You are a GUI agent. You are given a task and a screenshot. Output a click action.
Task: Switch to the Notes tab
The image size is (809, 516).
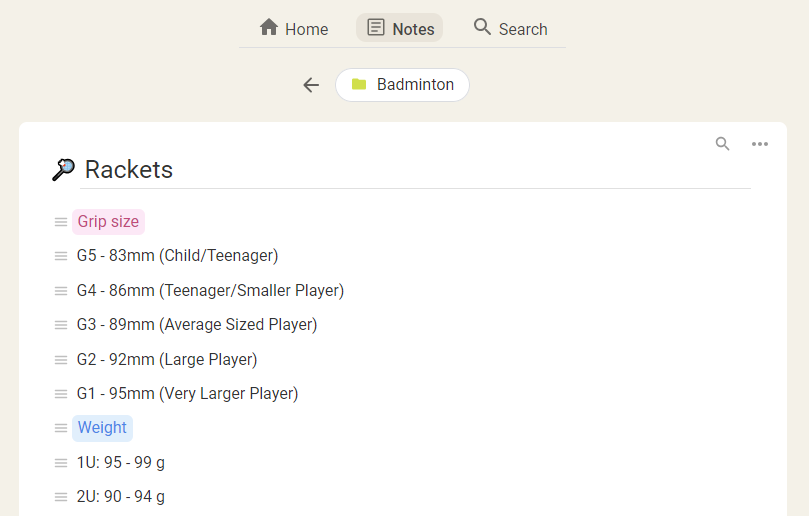click(x=400, y=29)
